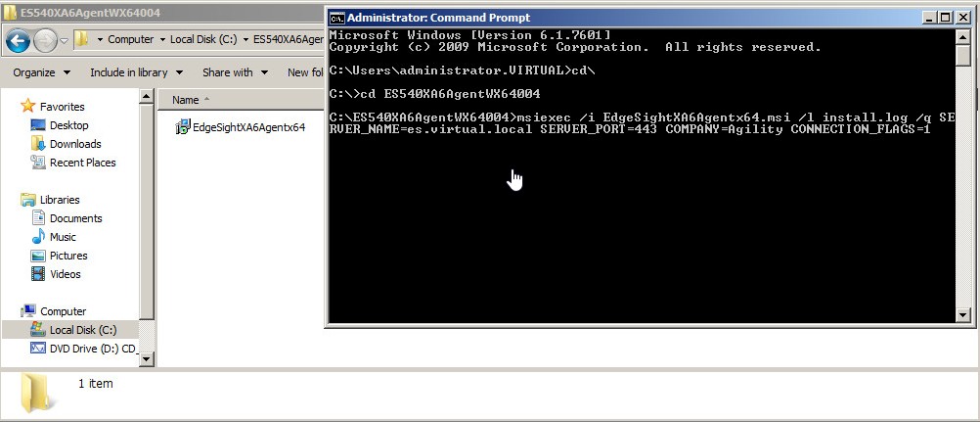Open the EdgeSightXA6Agentx64 installer file
The height and width of the screenshot is (422, 980).
point(248,127)
